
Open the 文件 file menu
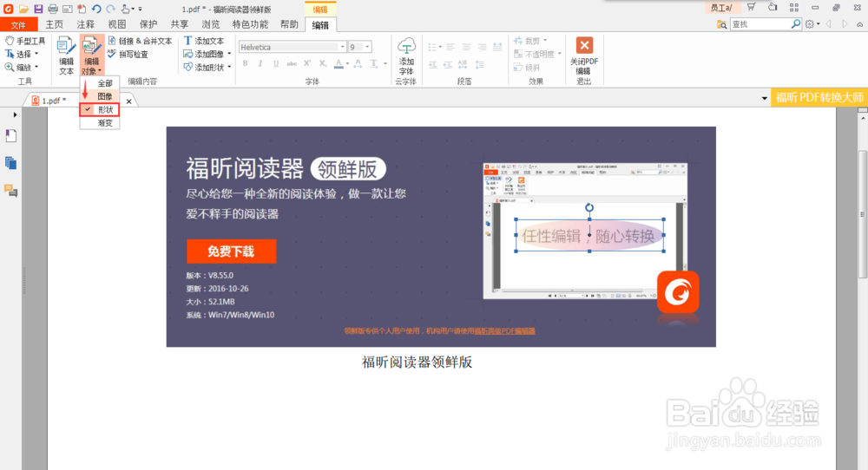18,25
